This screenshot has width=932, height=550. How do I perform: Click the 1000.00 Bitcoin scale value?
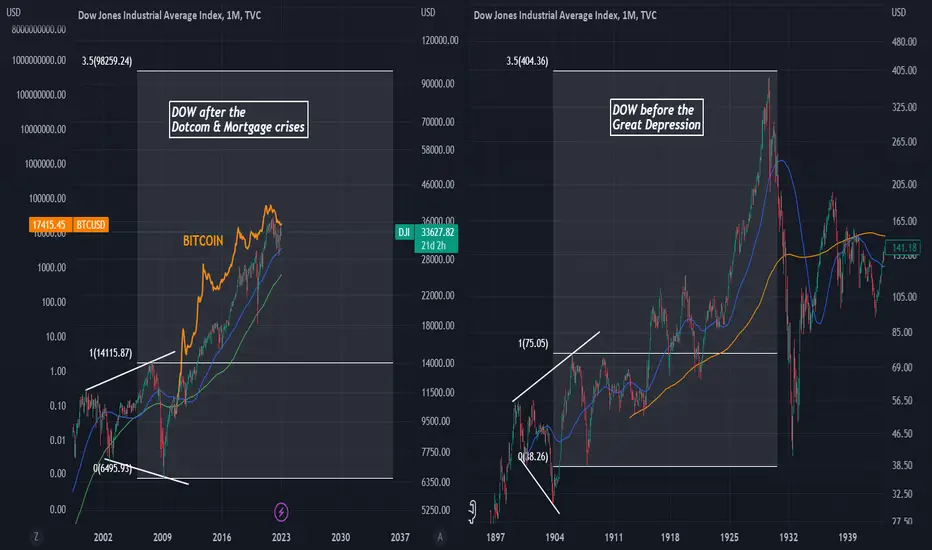[52, 268]
